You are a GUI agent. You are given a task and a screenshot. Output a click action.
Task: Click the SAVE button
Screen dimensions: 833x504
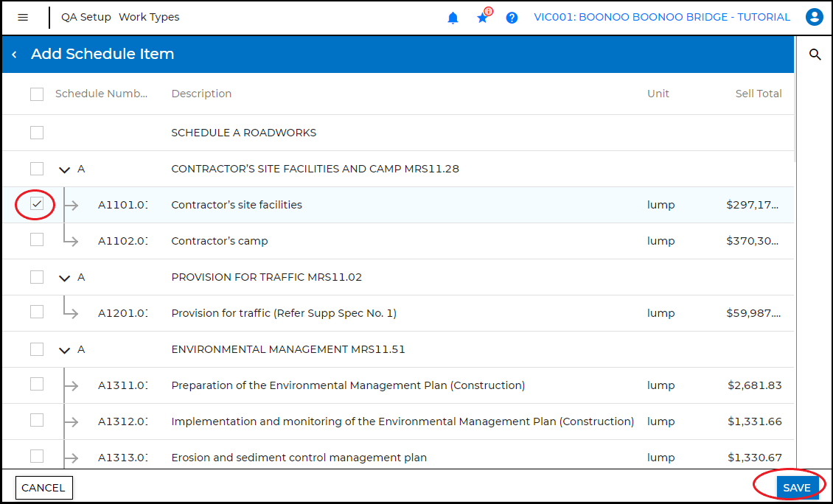796,488
